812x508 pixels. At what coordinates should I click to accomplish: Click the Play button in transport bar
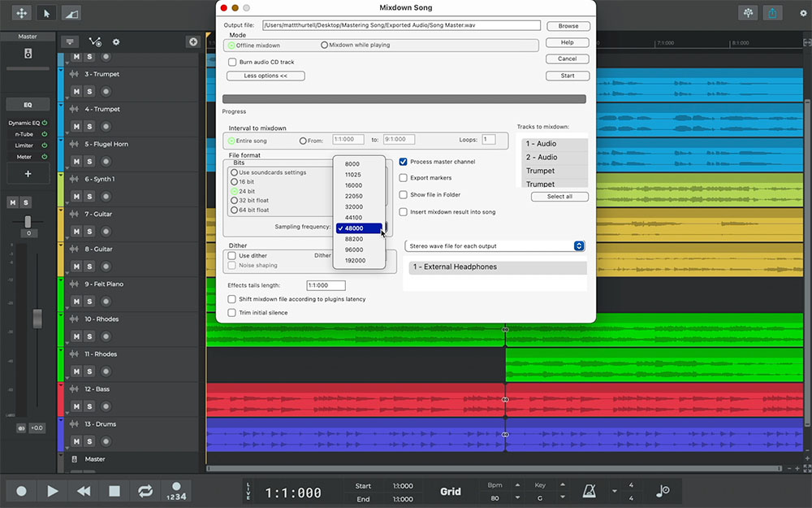click(52, 491)
